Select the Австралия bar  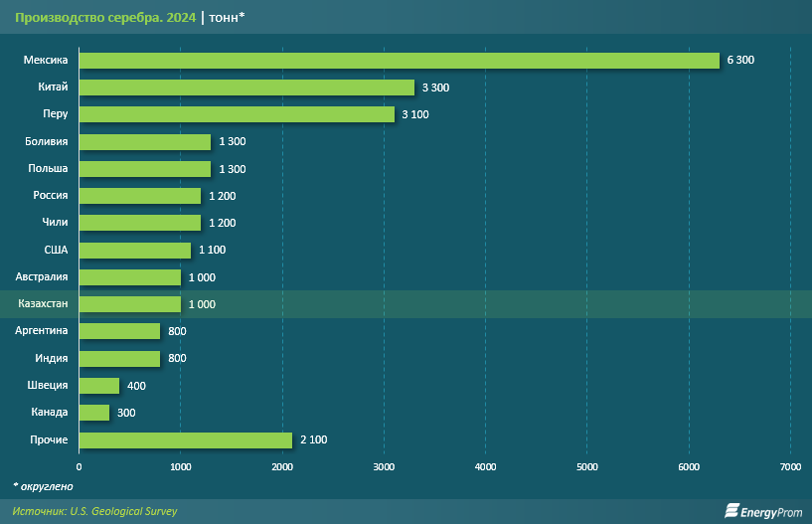(130, 277)
